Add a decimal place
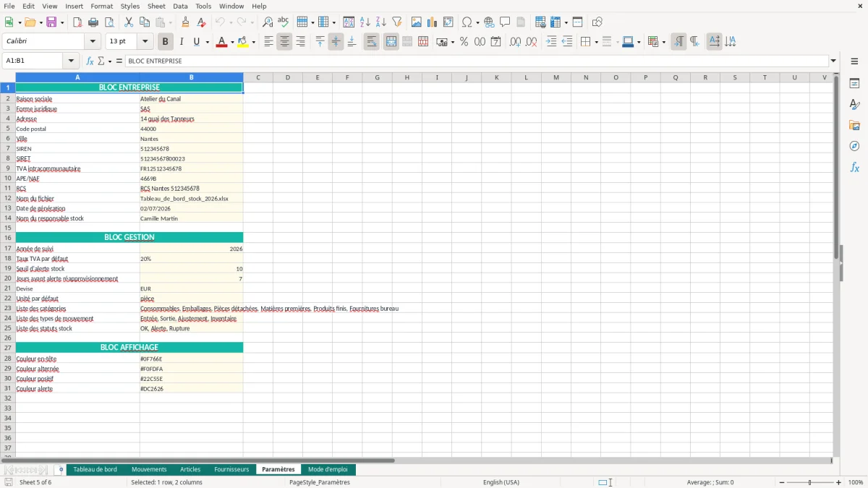The image size is (868, 488). pos(515,42)
